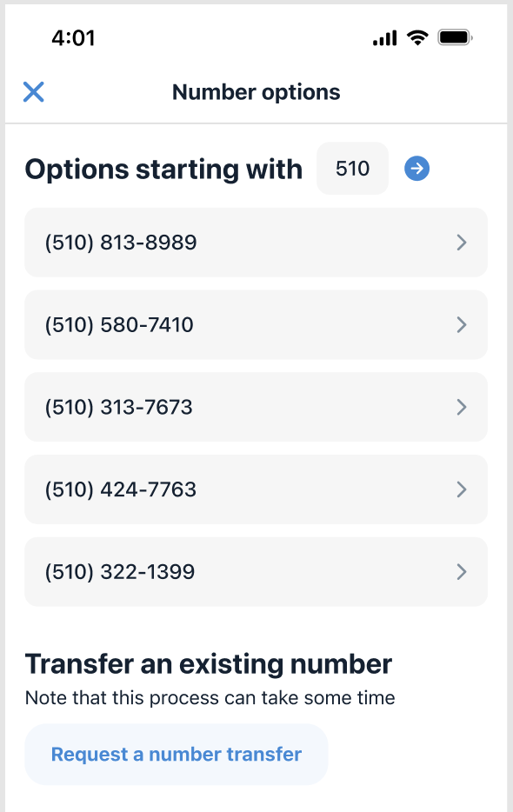Select number (510) 813-8989
This screenshot has height=812, width=513.
[x=256, y=243]
